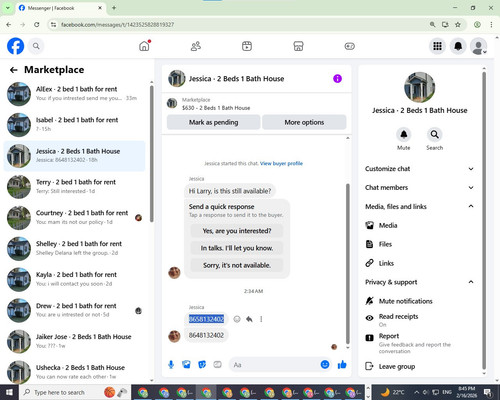Open the account profile avatar menu
Screen dimensions: 500x400
pos(479,46)
